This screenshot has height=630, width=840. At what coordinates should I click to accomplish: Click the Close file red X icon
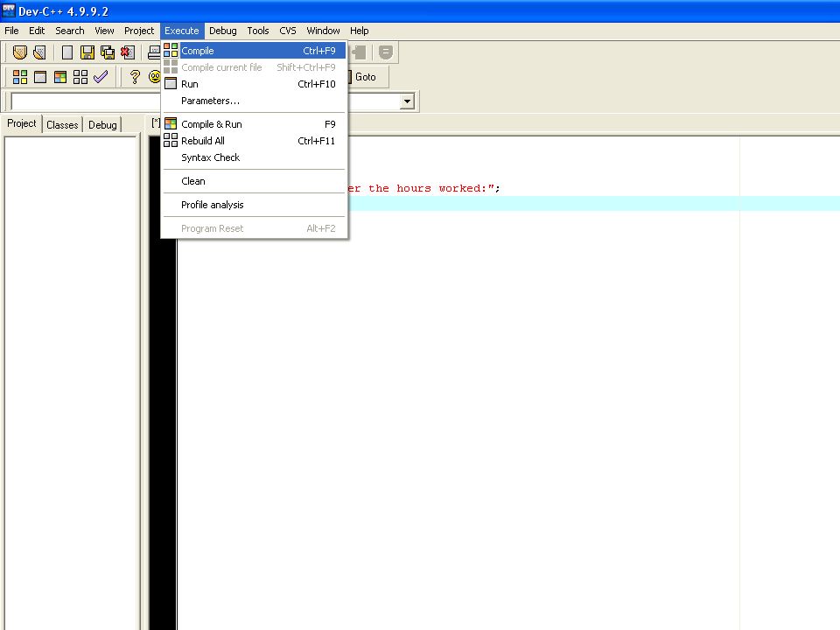tap(128, 52)
